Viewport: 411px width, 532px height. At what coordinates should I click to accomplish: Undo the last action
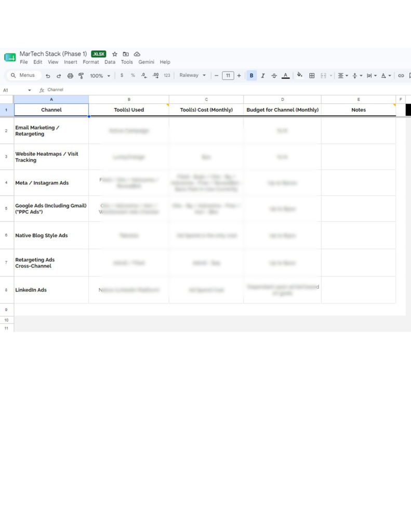48,76
